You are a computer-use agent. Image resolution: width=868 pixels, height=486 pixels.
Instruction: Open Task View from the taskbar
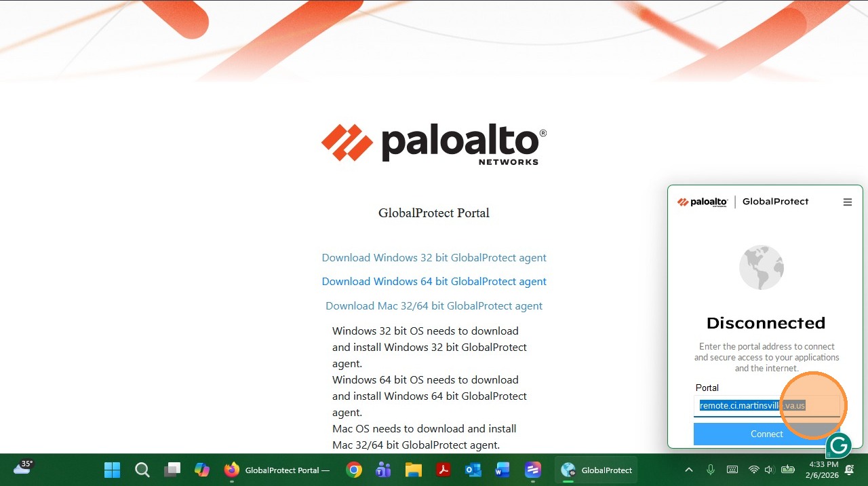[172, 470]
